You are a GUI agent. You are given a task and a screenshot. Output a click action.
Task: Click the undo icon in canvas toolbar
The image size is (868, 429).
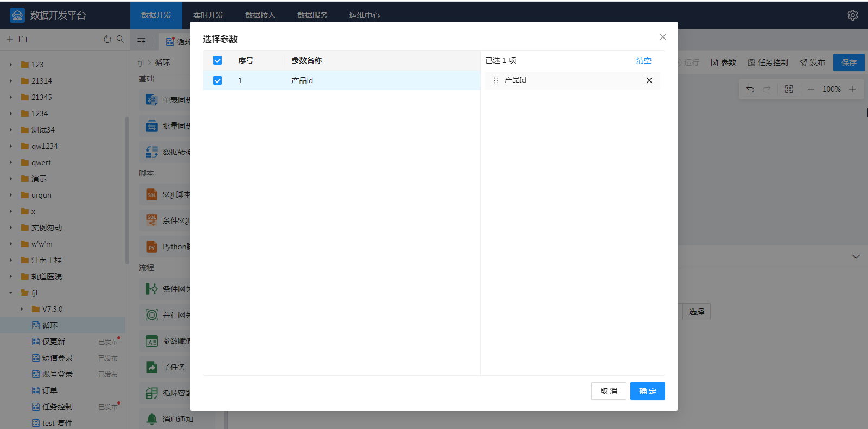click(x=750, y=89)
